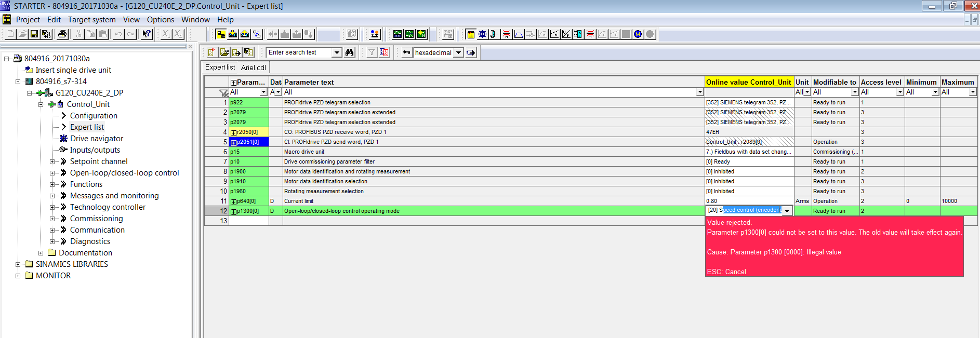The height and width of the screenshot is (338, 980).
Task: Collapse the Control_Unit tree node
Action: [41, 104]
